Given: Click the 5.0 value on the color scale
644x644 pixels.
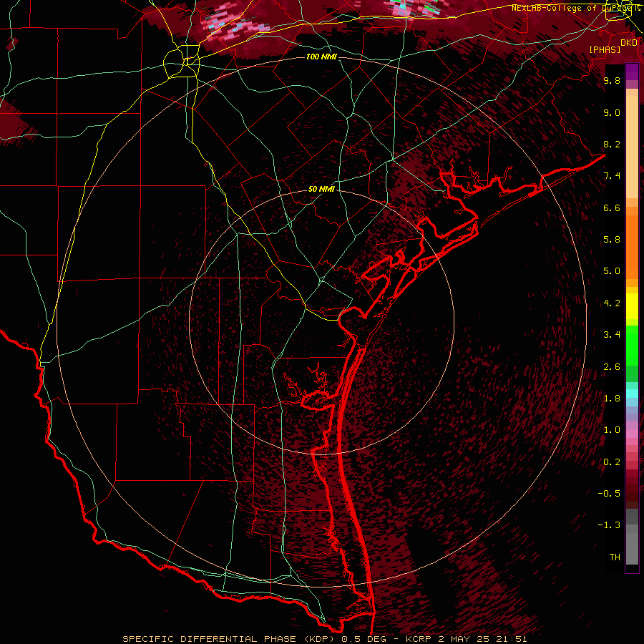Looking at the screenshot, I should click(x=612, y=271).
